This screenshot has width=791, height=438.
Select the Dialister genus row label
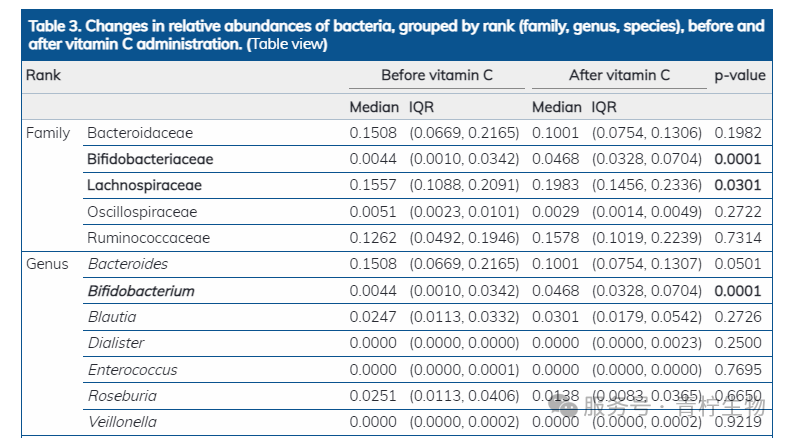pyautogui.click(x=116, y=343)
